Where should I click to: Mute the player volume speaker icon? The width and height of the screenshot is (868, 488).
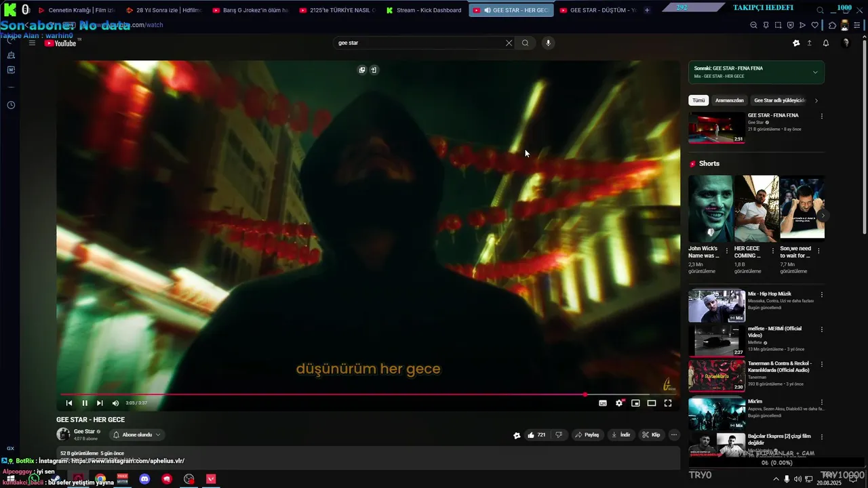coord(115,403)
